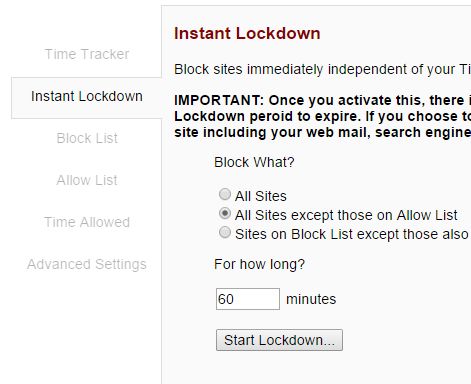This screenshot has height=384, width=471.
Task: Show the Advanced Settings tab
Action: [87, 264]
